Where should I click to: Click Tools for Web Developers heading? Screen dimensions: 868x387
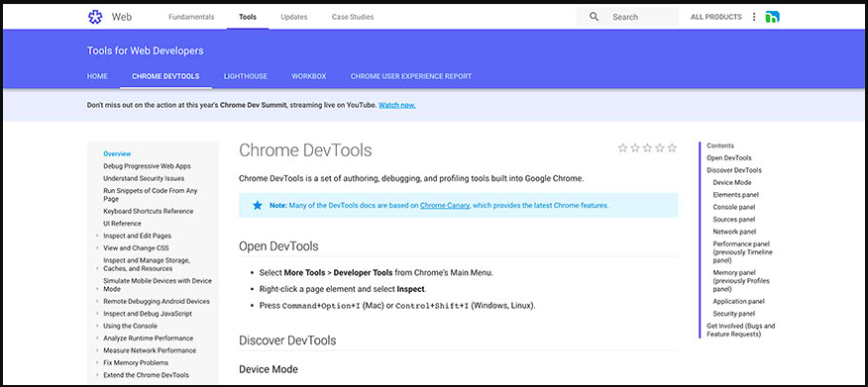145,50
